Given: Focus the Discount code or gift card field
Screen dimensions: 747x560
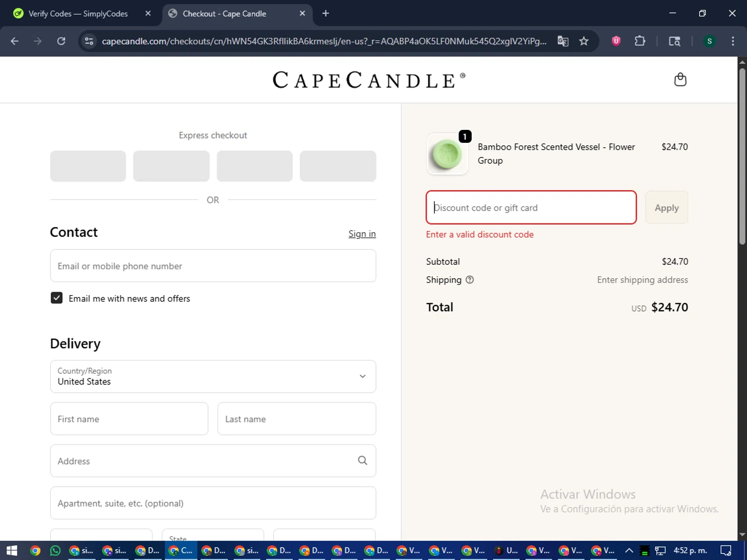Looking at the screenshot, I should pyautogui.click(x=531, y=208).
